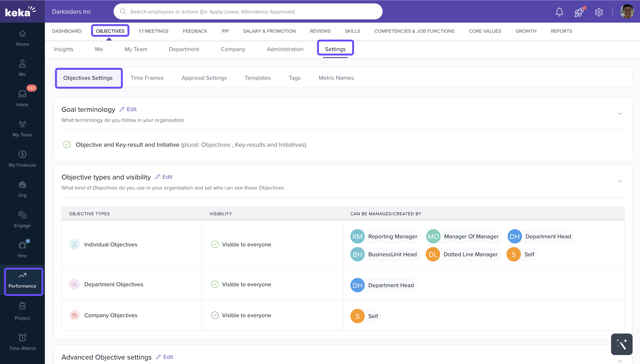This screenshot has width=640, height=364.
Task: Expand Advanced Objective settings chevron
Action: [x=620, y=361]
